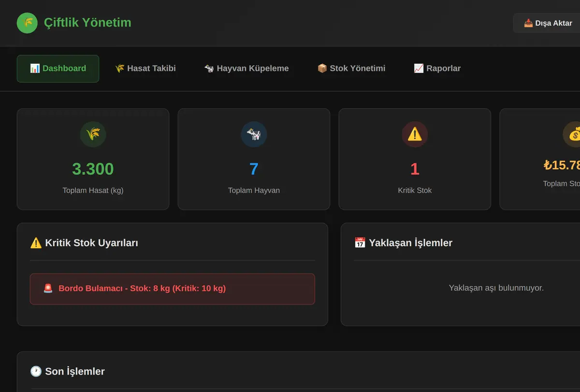Open the Dashboard tab

(58, 69)
